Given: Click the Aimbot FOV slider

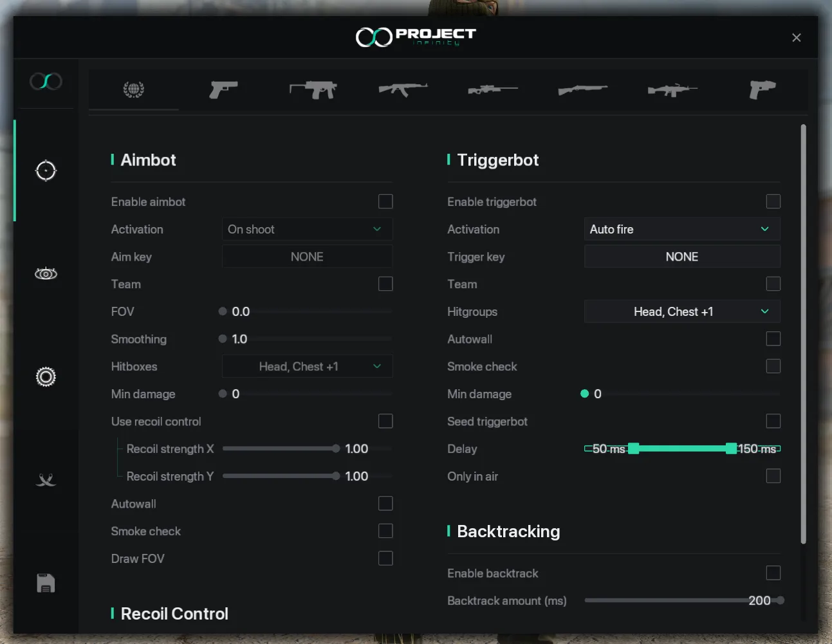Looking at the screenshot, I should point(306,311).
